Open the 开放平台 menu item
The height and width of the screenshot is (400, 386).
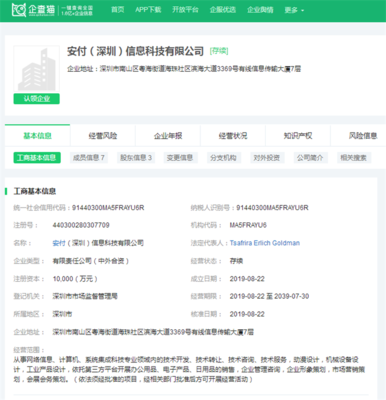point(185,10)
